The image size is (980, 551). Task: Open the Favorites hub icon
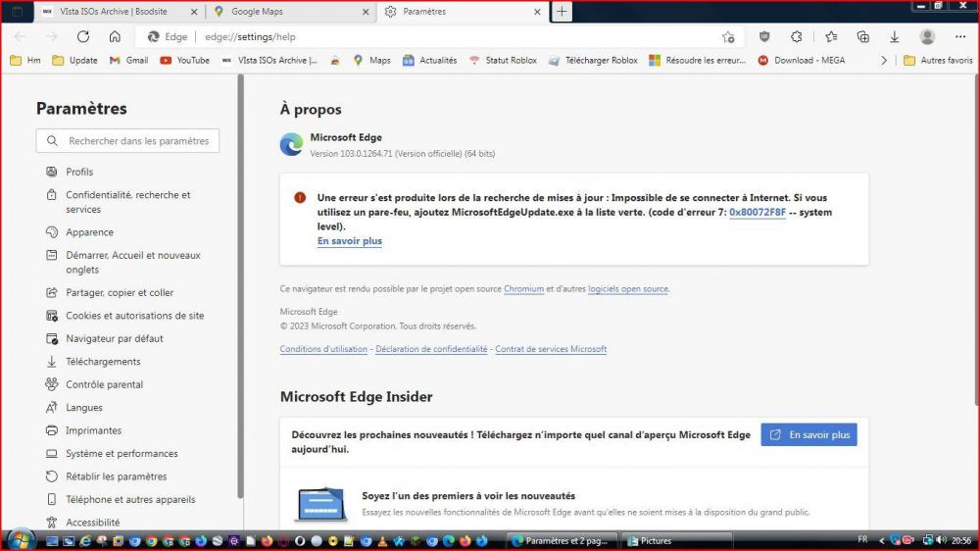point(831,37)
